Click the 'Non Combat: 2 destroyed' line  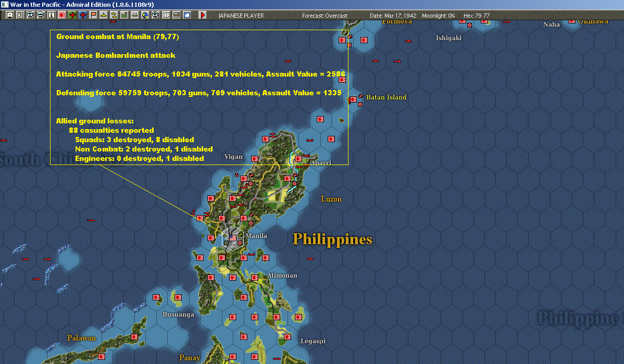144,149
